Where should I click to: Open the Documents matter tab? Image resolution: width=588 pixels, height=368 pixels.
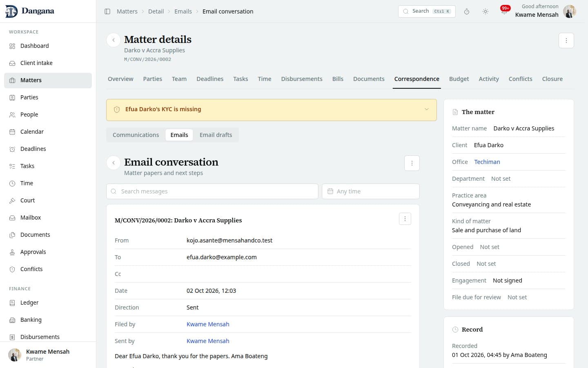369,79
